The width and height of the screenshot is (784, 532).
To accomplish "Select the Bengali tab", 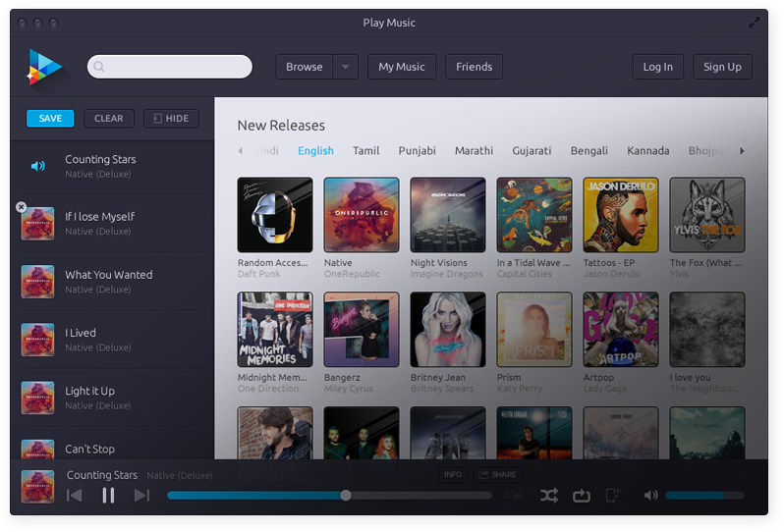I will pos(589,151).
